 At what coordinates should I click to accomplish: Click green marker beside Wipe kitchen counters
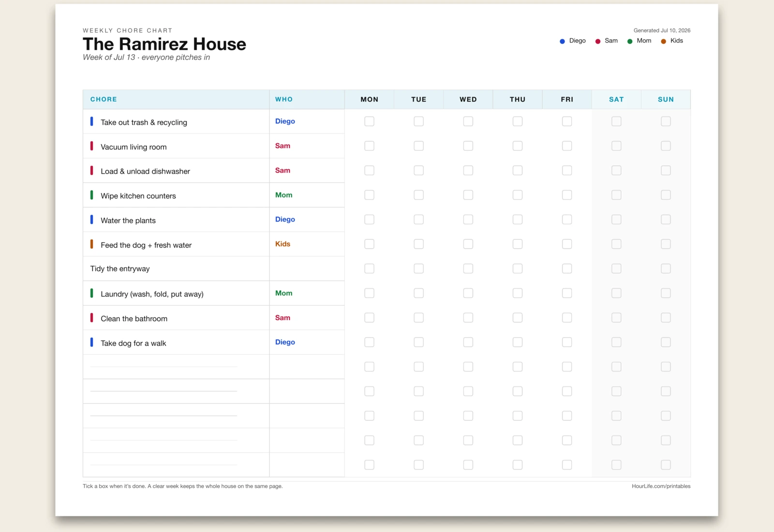pyautogui.click(x=91, y=195)
